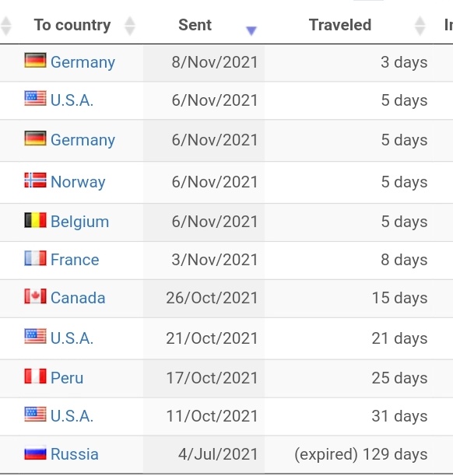The width and height of the screenshot is (453, 476).
Task: Open the France country link
Action: click(x=75, y=260)
